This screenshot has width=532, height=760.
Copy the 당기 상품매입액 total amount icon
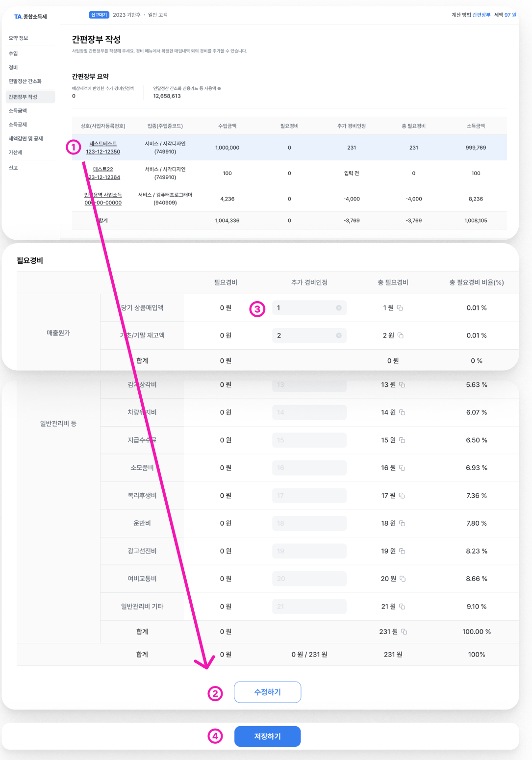coord(400,308)
